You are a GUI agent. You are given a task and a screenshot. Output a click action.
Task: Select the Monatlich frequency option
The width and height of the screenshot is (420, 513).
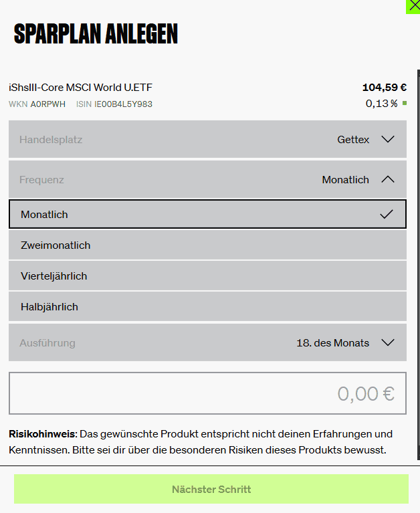[x=208, y=214]
